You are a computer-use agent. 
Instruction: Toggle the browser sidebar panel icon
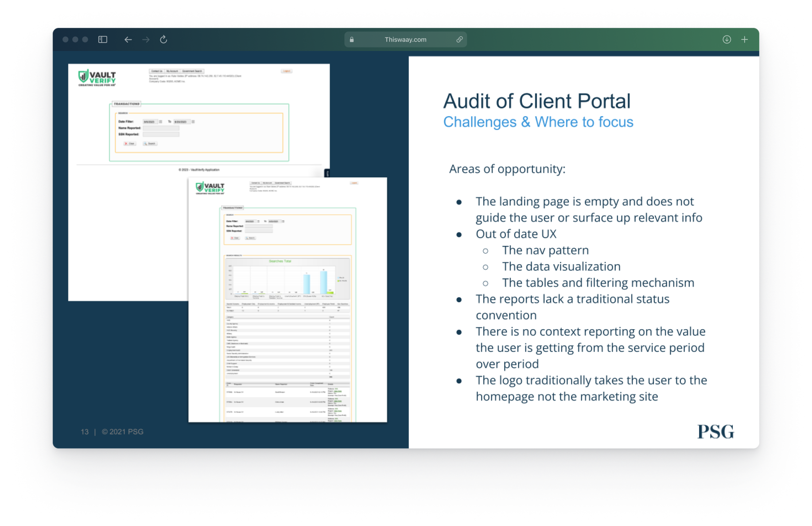(103, 39)
